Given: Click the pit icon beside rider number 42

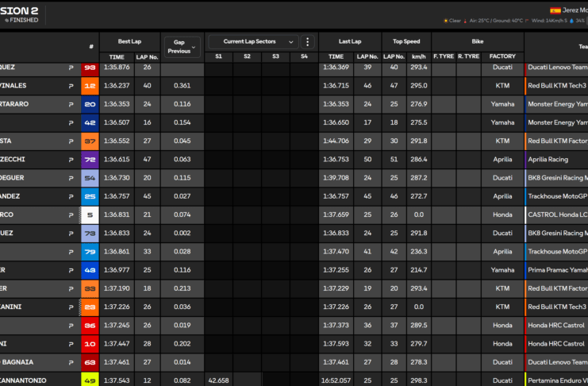Looking at the screenshot, I should 71,122.
